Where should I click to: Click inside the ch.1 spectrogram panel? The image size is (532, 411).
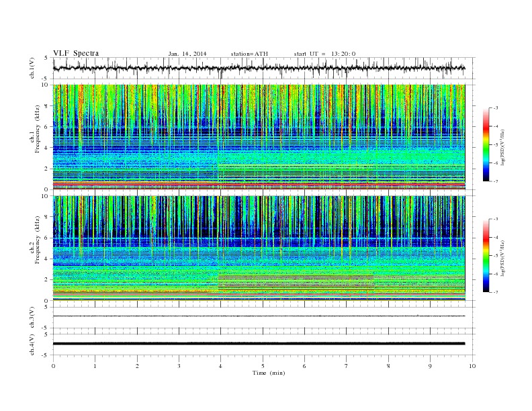point(259,137)
